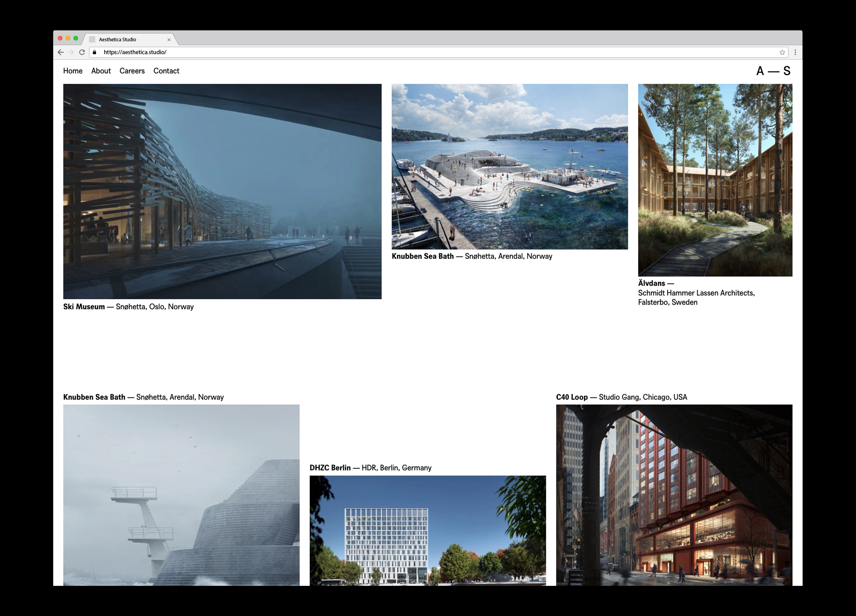Click the browser forward arrow
Image resolution: width=856 pixels, height=616 pixels.
coord(71,52)
